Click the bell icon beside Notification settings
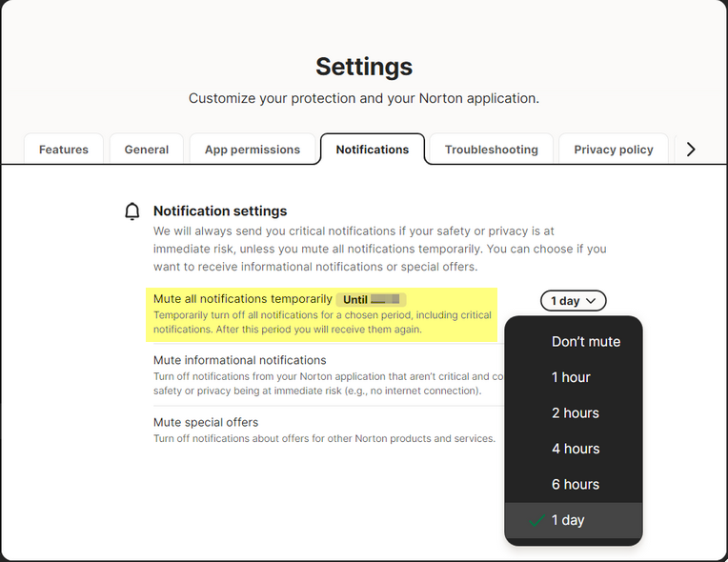 point(132,211)
